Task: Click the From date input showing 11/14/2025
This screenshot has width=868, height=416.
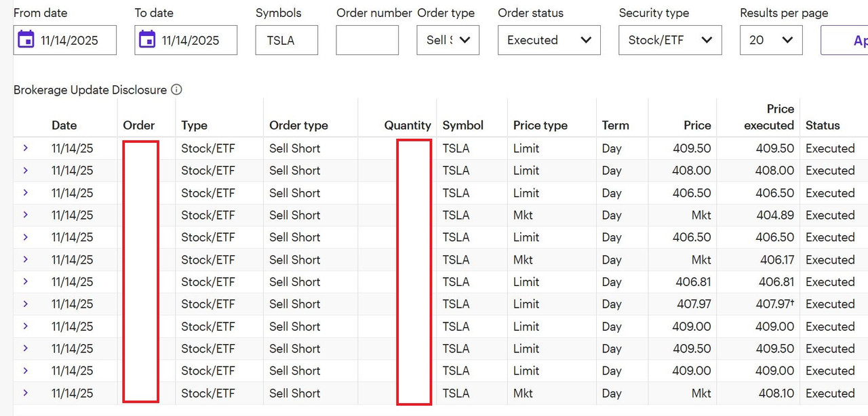Action: [x=65, y=40]
